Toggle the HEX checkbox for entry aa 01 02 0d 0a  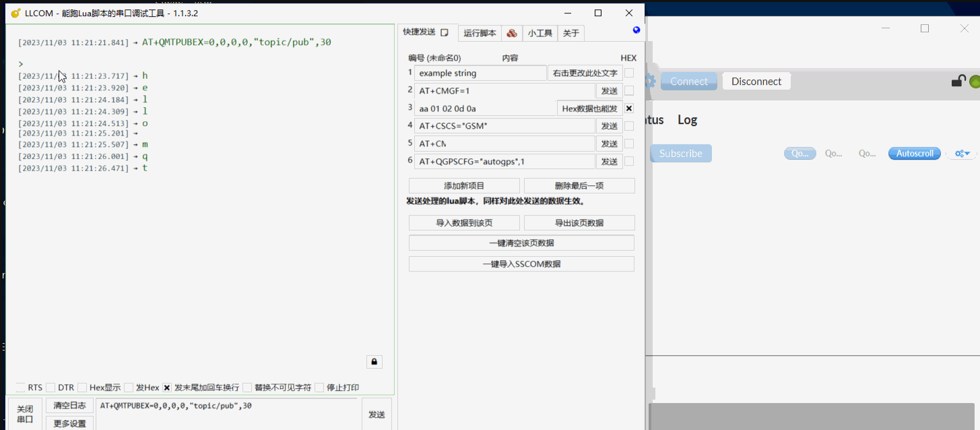628,108
